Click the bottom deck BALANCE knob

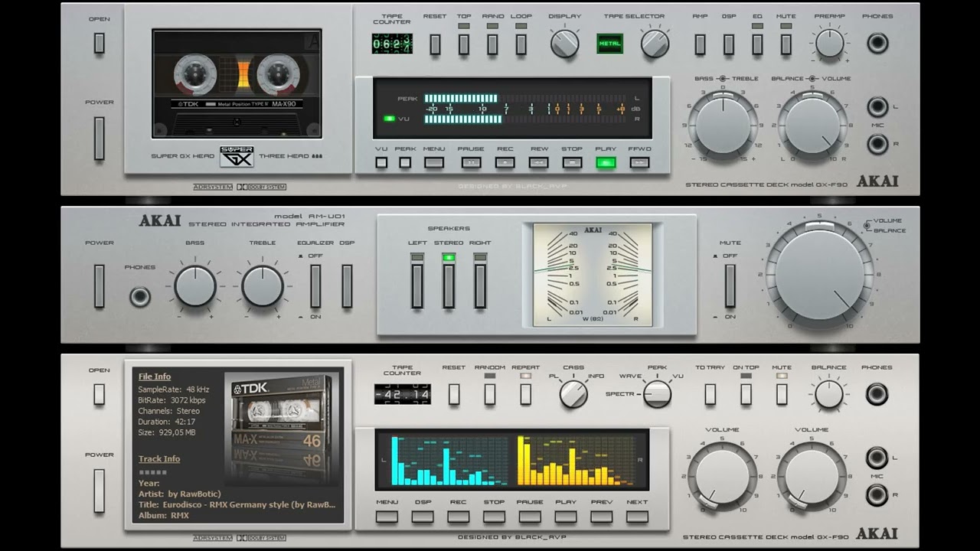[828, 394]
